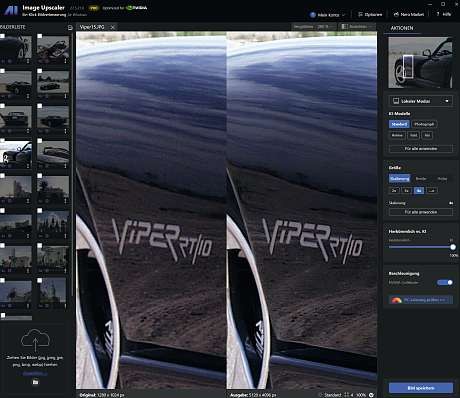Image resolution: width=460 pixels, height=398 pixels.
Task: Click the Nero icon beside Nero Marken
Action: pyautogui.click(x=396, y=14)
